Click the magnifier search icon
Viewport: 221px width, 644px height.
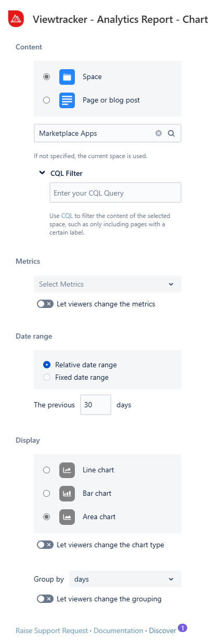pos(171,133)
